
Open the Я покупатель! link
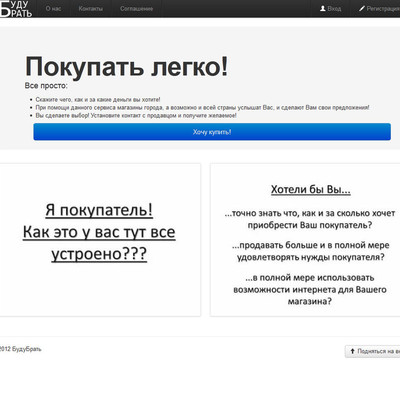pyautogui.click(x=99, y=210)
